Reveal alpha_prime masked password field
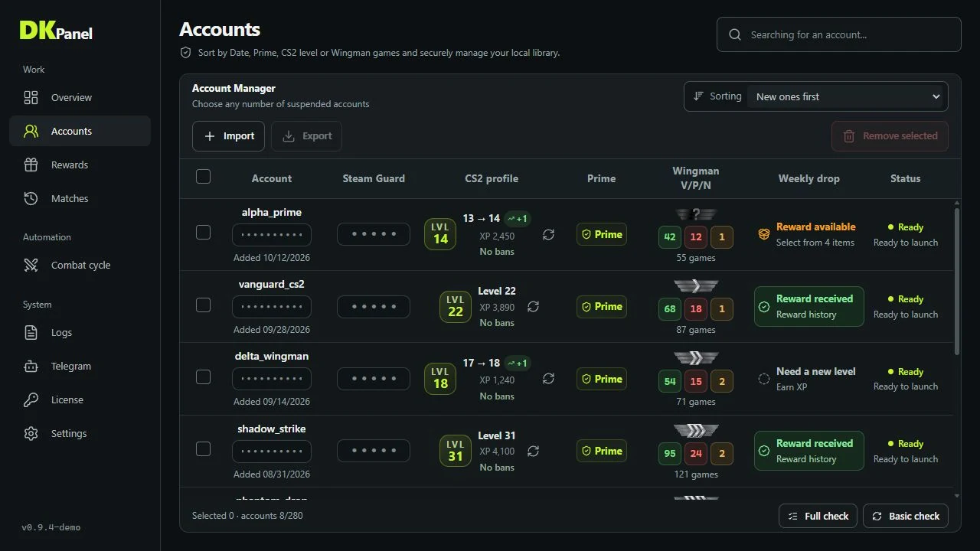 (x=272, y=234)
